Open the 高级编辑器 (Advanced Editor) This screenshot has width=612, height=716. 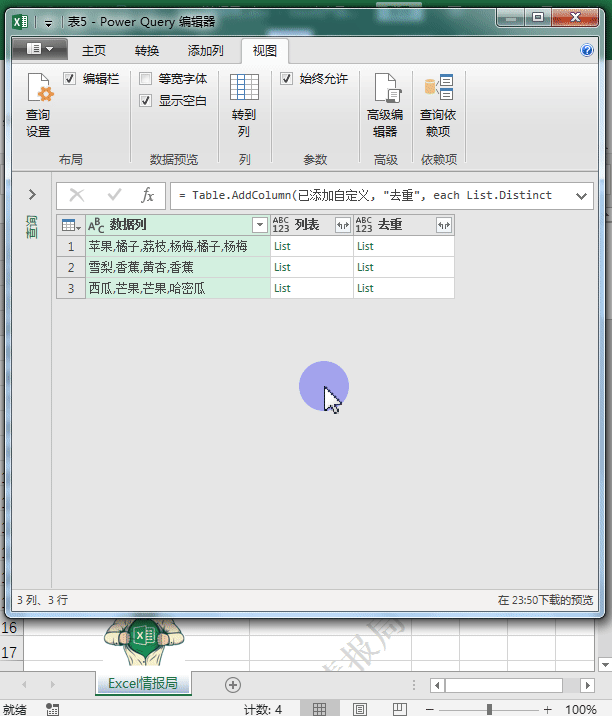click(x=385, y=105)
